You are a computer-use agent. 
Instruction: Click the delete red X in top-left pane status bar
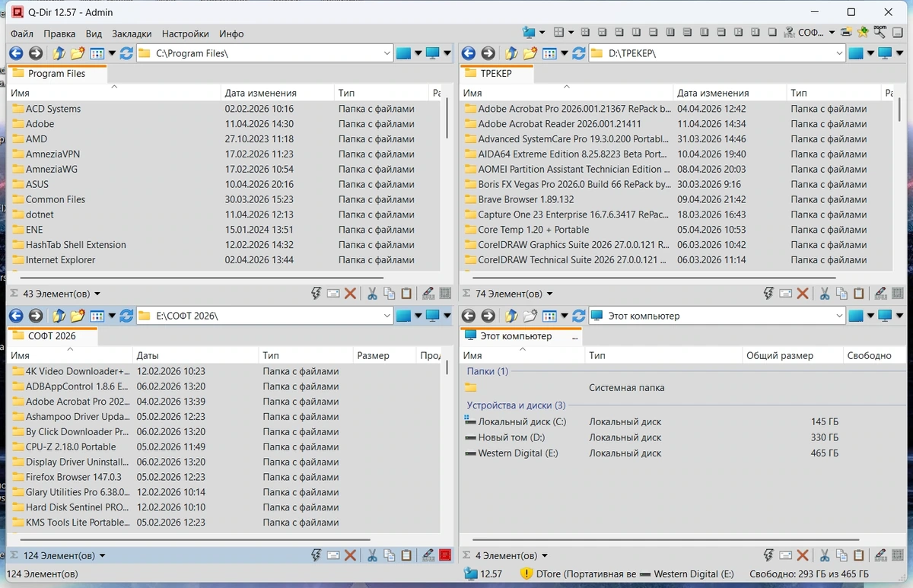(351, 294)
